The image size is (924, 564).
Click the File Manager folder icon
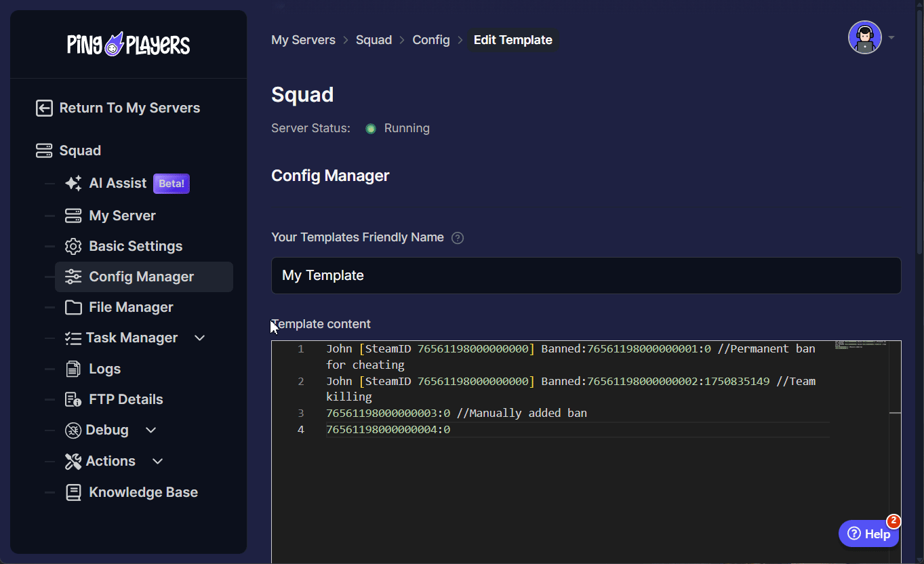73,307
